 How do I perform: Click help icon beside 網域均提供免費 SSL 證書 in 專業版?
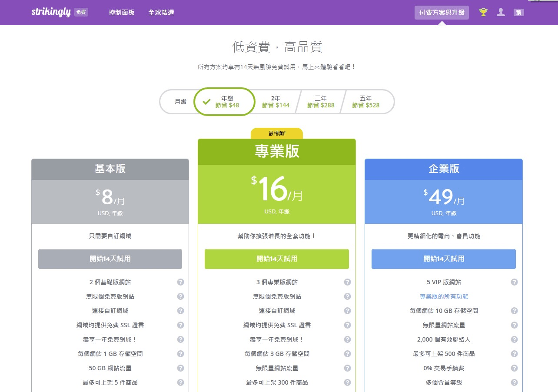[347, 325]
